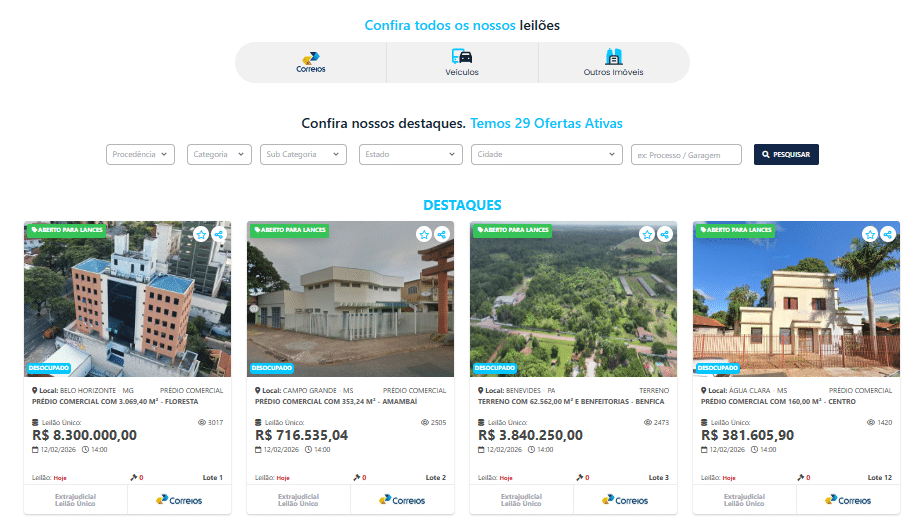The height and width of the screenshot is (523, 921).
Task: Toggle favorite star on Campo Grande listing
Action: click(424, 234)
